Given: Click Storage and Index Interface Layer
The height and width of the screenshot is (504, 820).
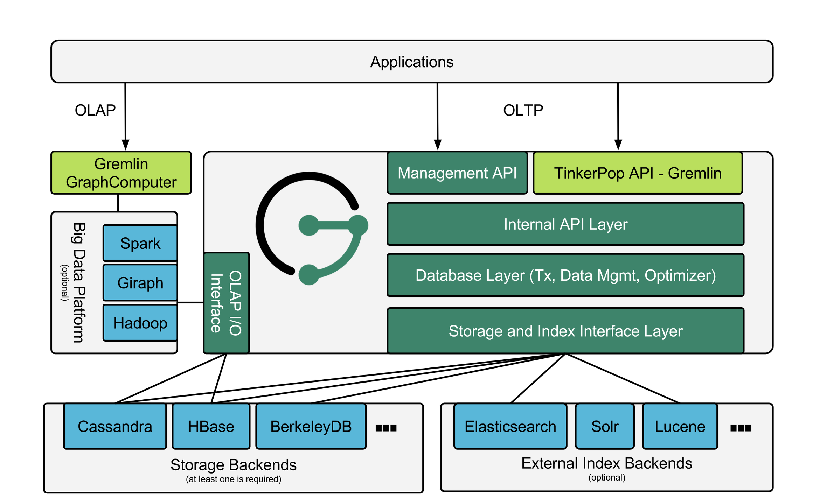Looking at the screenshot, I should [565, 331].
